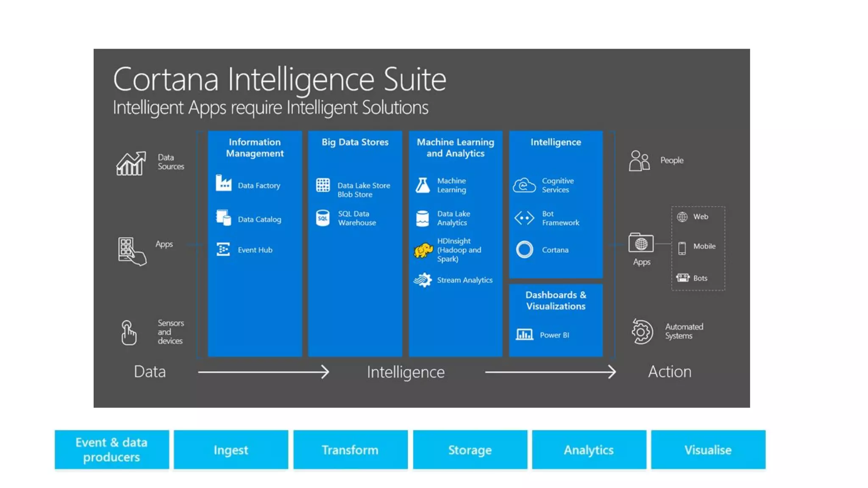Viewport: 868px width, 488px height.
Task: Click the Data Lake Store grid icon
Action: coord(323,185)
